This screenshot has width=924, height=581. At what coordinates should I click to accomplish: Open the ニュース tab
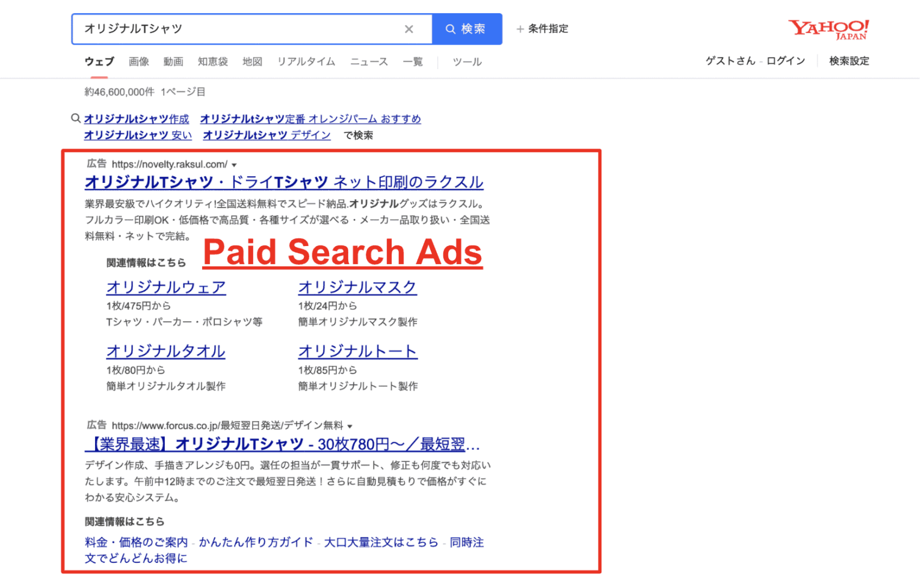click(x=368, y=61)
